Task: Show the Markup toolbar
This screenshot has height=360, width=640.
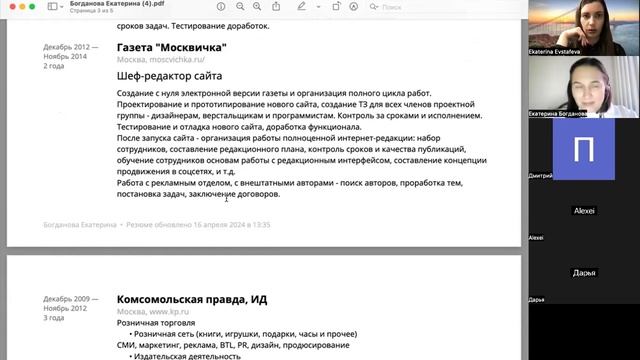Action: coord(353,7)
